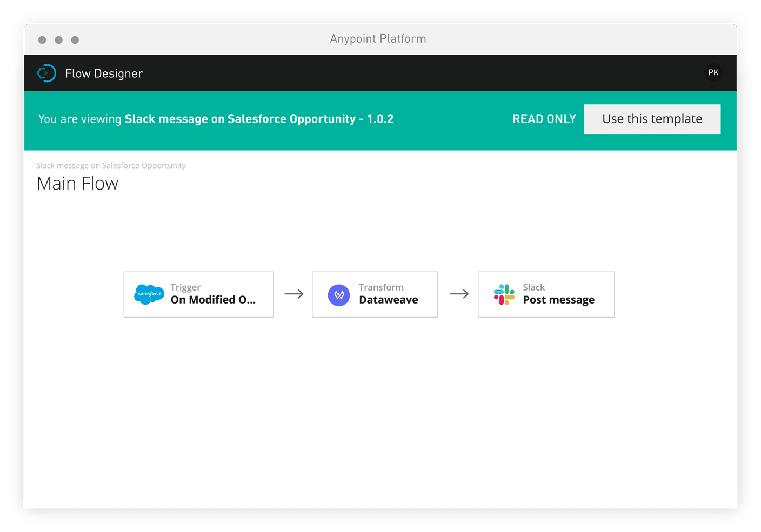The height and width of the screenshot is (532, 761).
Task: Click the red close window dot
Action: [x=42, y=40]
